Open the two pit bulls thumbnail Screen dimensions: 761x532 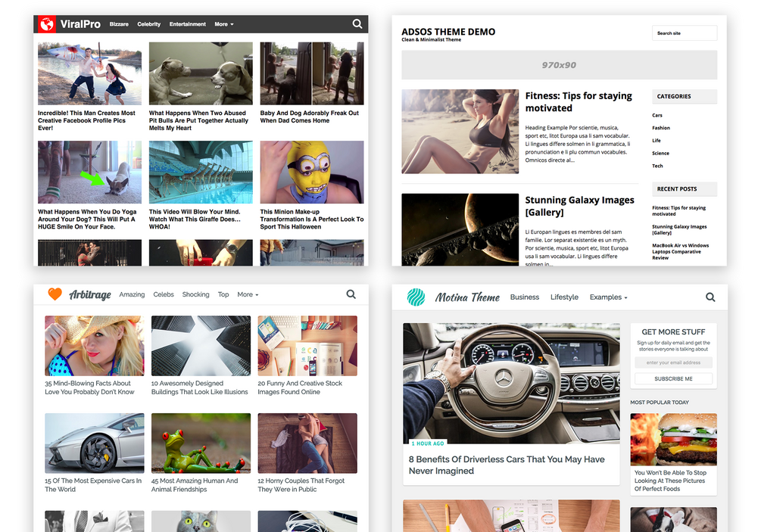(x=201, y=73)
